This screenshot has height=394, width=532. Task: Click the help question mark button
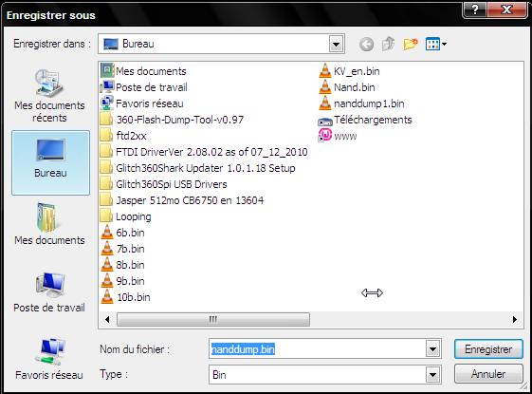(x=475, y=9)
